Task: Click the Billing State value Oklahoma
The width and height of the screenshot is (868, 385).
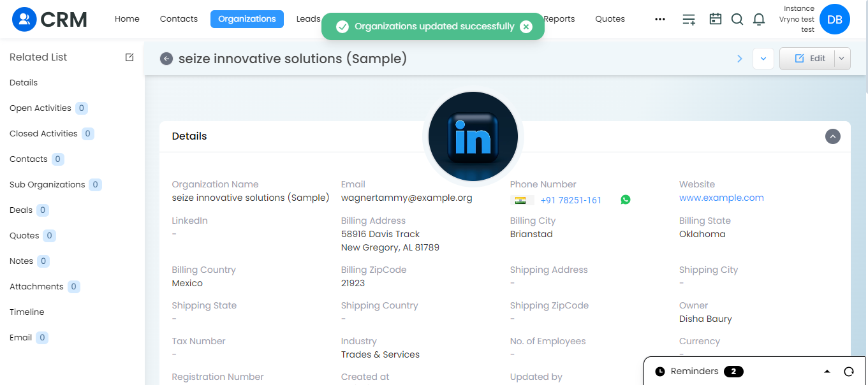Action: [x=702, y=234]
